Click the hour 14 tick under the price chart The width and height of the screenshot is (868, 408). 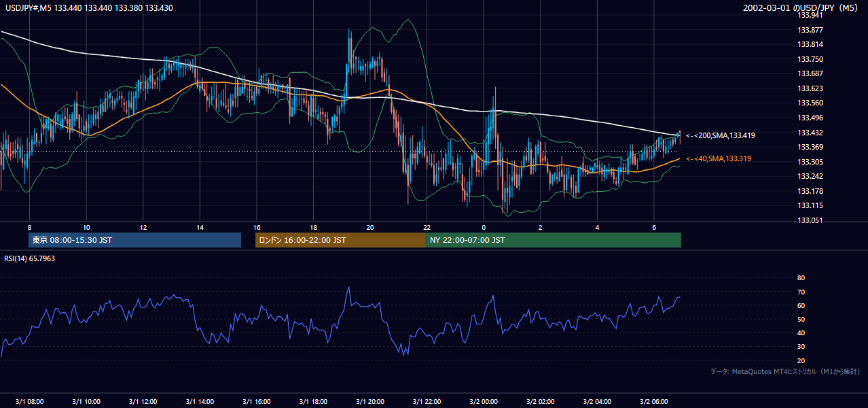pos(200,226)
